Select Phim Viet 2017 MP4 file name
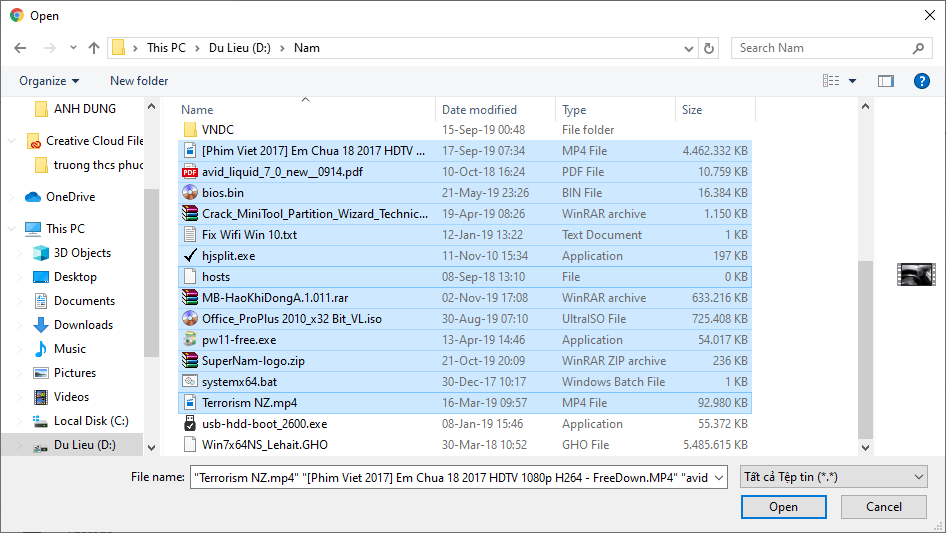This screenshot has height=533, width=946. (313, 151)
